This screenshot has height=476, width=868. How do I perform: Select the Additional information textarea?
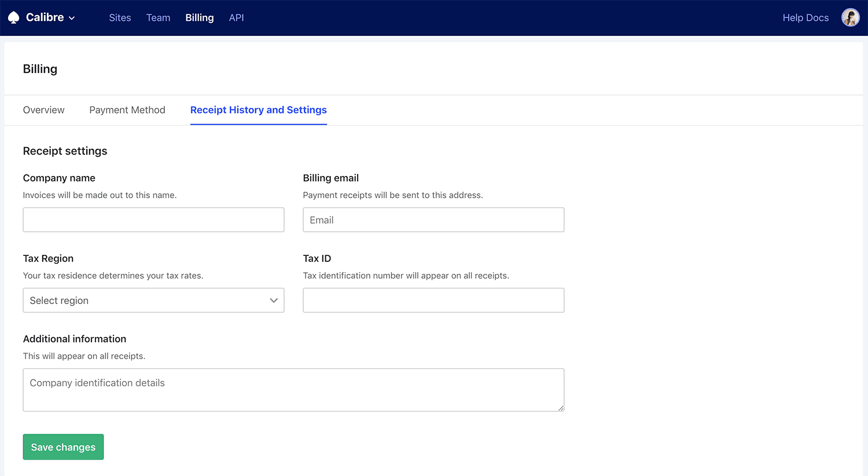(293, 389)
